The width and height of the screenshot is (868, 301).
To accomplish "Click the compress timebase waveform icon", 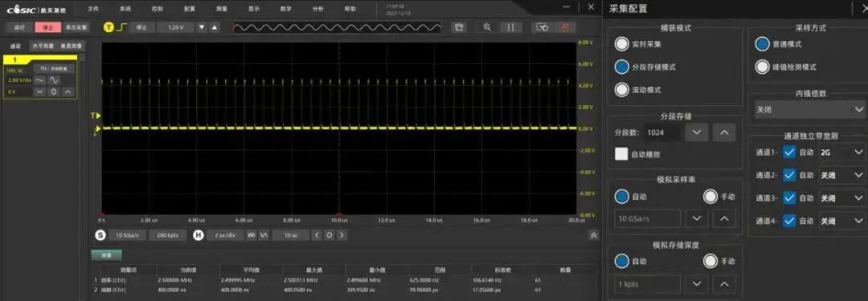I will point(252,235).
